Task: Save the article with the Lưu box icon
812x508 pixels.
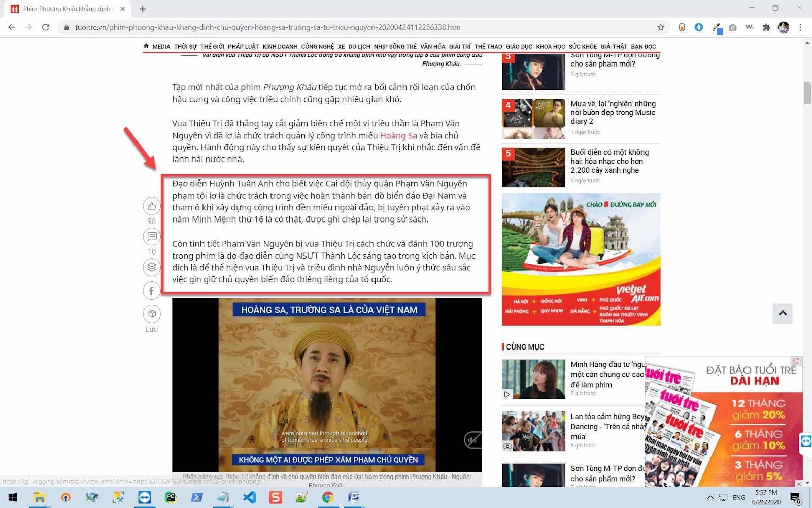Action: [152, 314]
